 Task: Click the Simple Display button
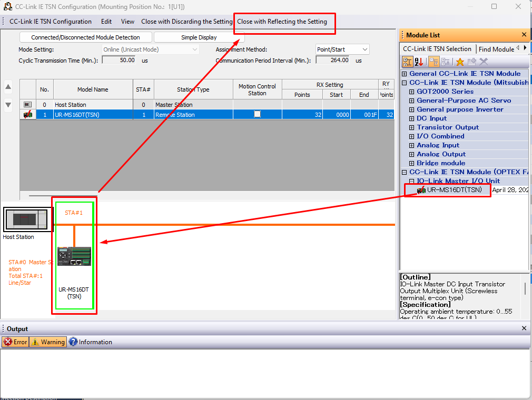tap(199, 37)
